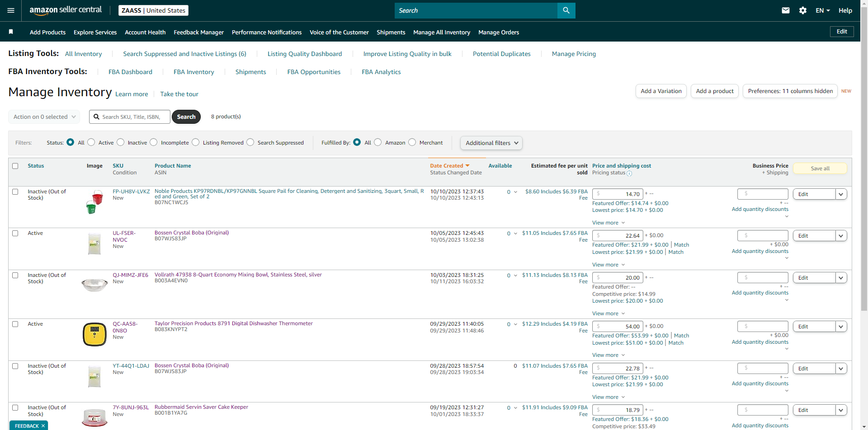Click the search magnifier button in header
868x430 pixels.
[x=566, y=10]
